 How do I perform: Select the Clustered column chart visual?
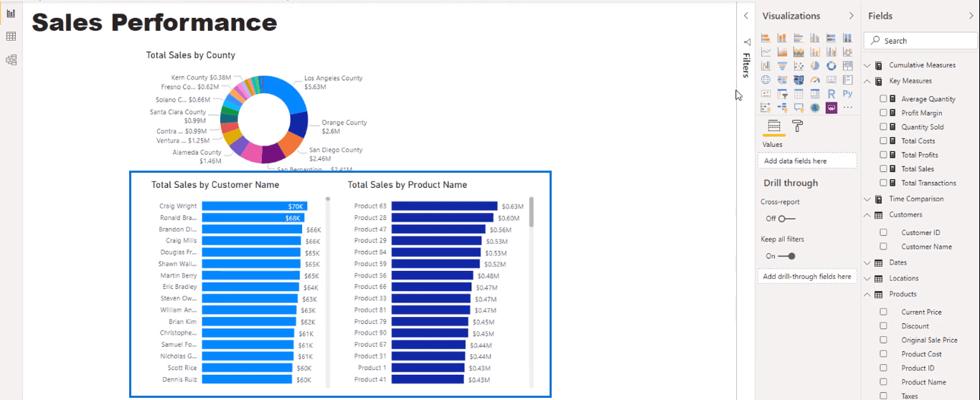[x=815, y=37]
